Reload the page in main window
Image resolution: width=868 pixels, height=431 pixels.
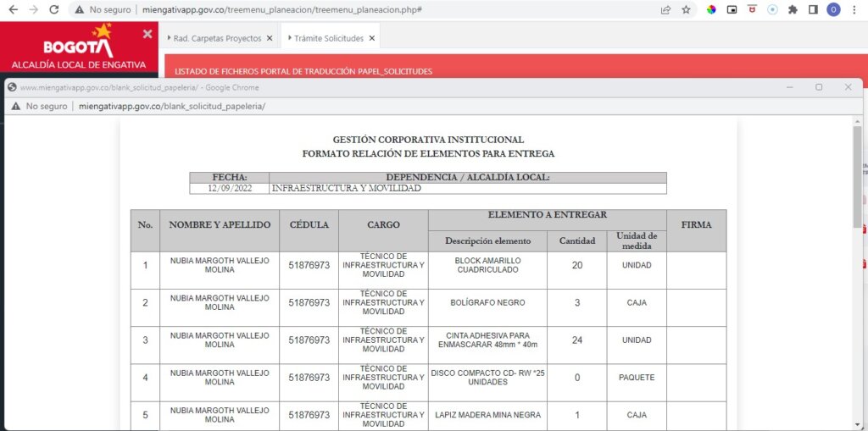pos(53,9)
